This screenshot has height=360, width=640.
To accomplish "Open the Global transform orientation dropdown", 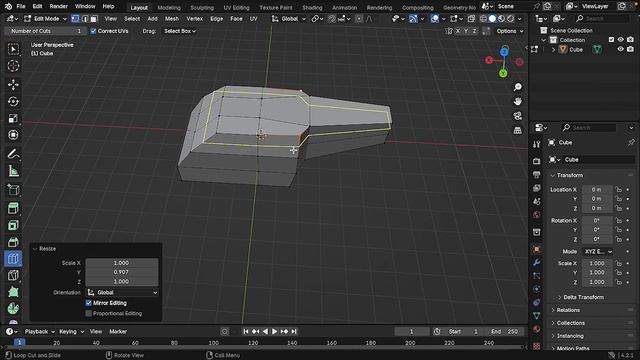I will 289,19.
